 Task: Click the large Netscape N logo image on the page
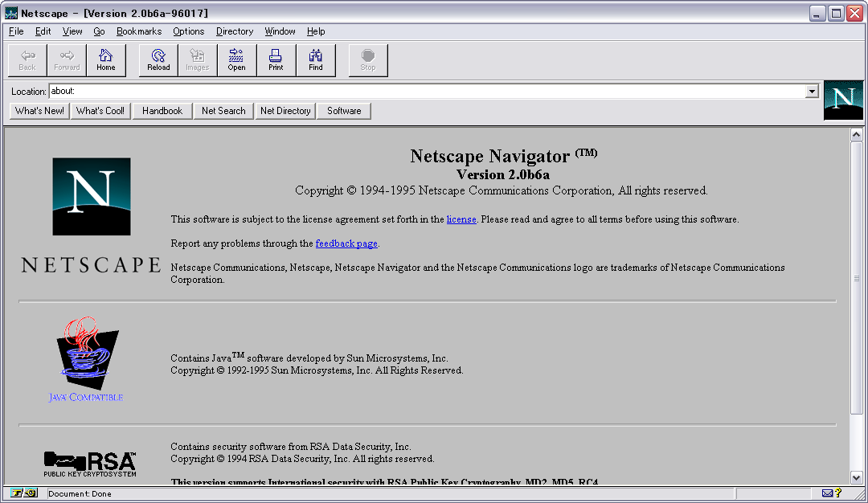pyautogui.click(x=92, y=196)
